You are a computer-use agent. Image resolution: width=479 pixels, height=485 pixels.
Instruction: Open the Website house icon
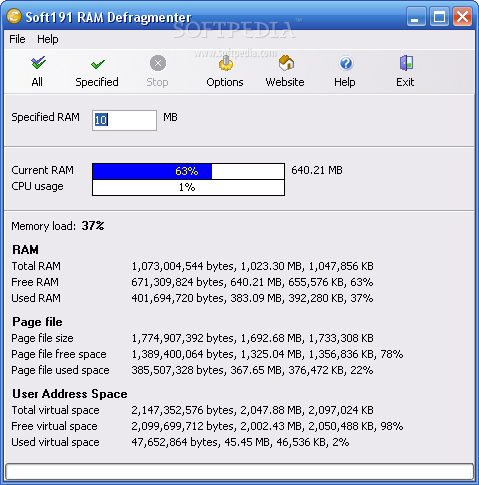286,63
